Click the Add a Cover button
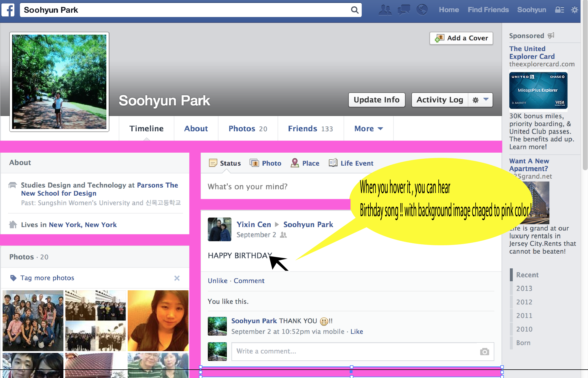This screenshot has height=378, width=588. [x=461, y=38]
